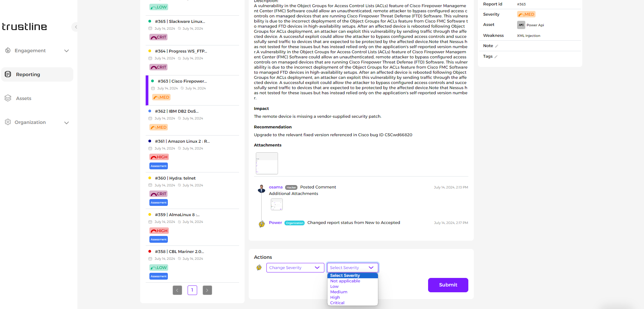Open the report attachment thumbnail
644x309 pixels.
point(267,163)
